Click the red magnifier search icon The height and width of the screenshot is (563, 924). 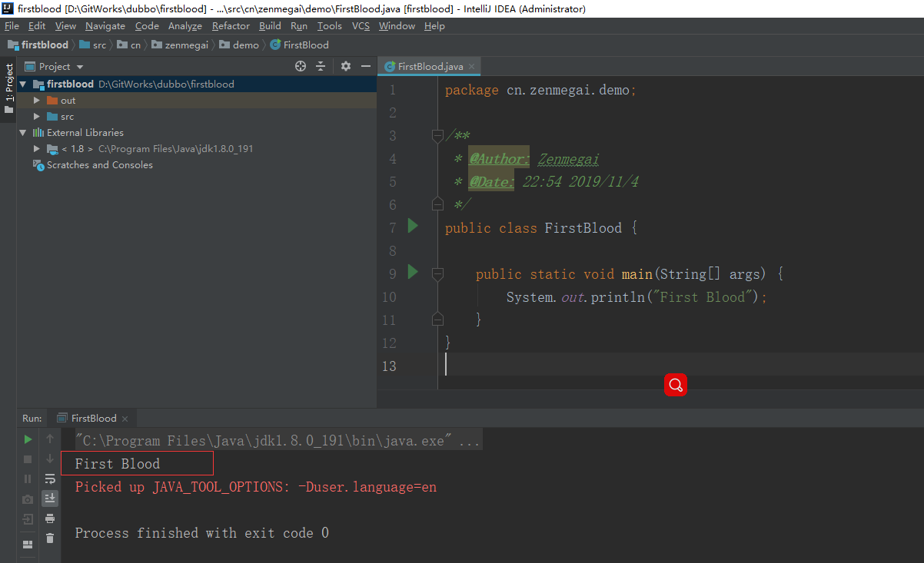point(676,385)
